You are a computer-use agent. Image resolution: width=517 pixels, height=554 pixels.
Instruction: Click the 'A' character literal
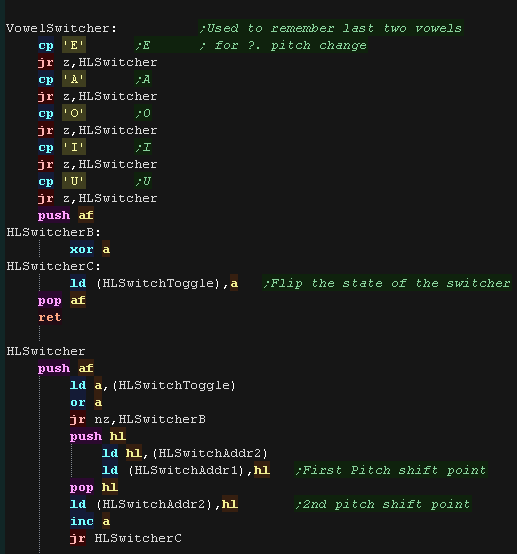(74, 79)
